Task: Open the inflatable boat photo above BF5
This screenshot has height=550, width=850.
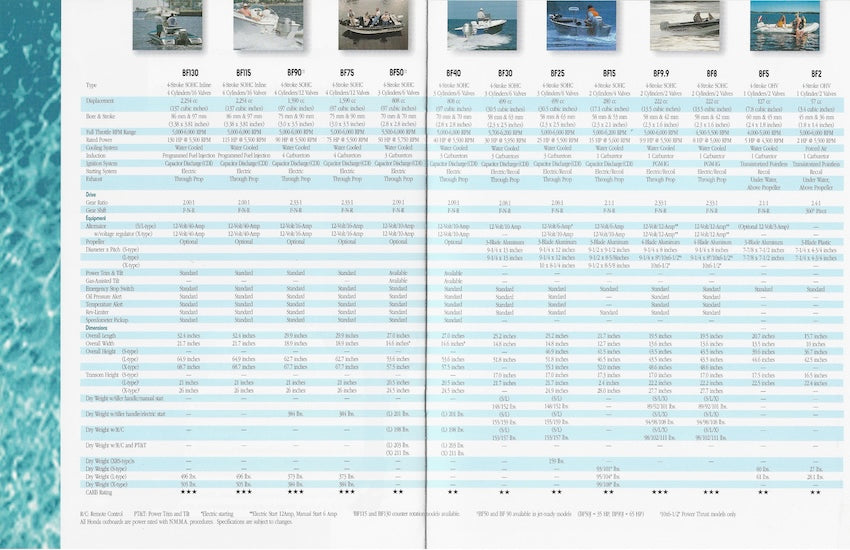Action: (x=785, y=25)
